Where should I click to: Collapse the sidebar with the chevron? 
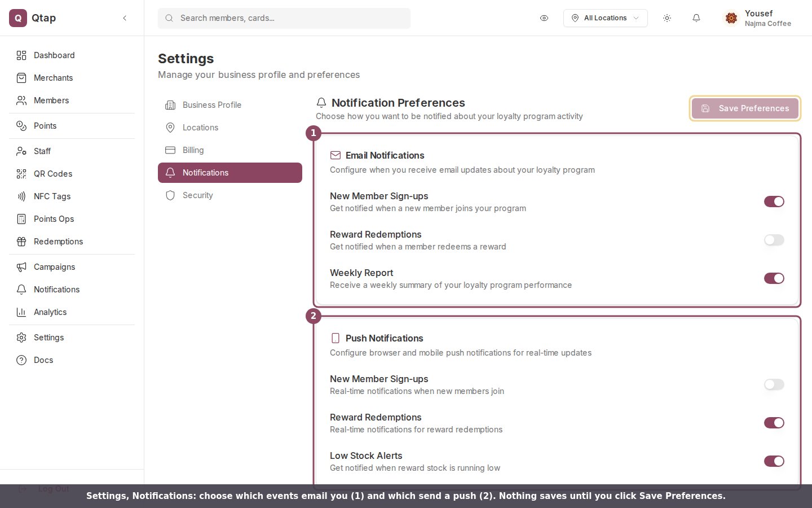pos(125,18)
